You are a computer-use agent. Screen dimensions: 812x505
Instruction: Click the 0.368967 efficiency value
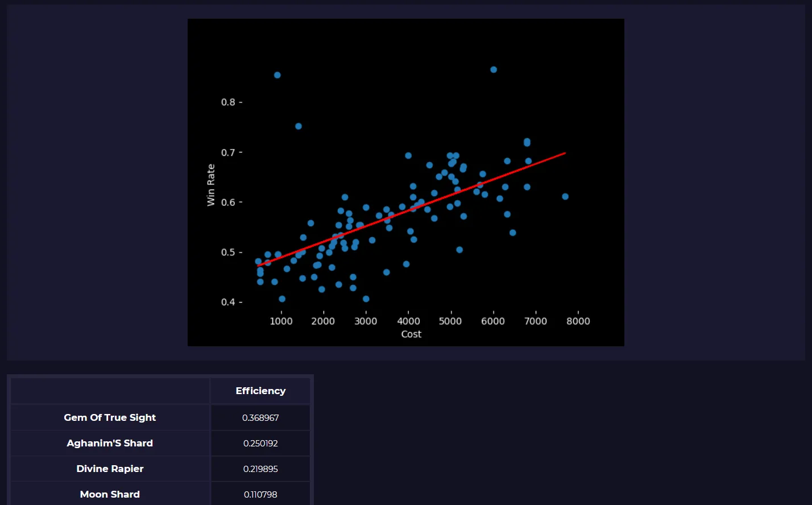[260, 417]
